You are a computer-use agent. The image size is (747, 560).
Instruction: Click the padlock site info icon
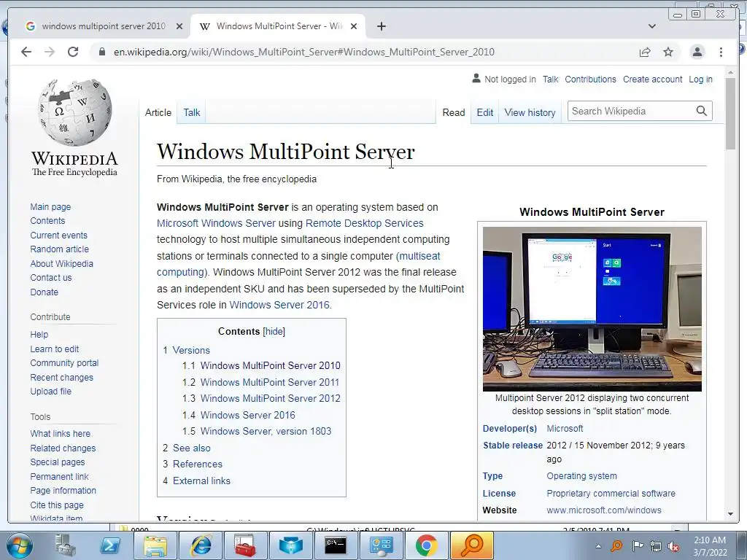click(102, 52)
